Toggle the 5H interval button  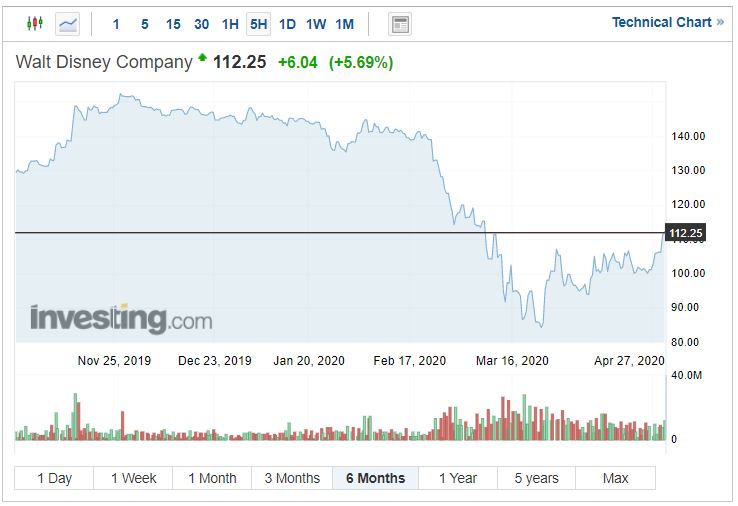258,23
